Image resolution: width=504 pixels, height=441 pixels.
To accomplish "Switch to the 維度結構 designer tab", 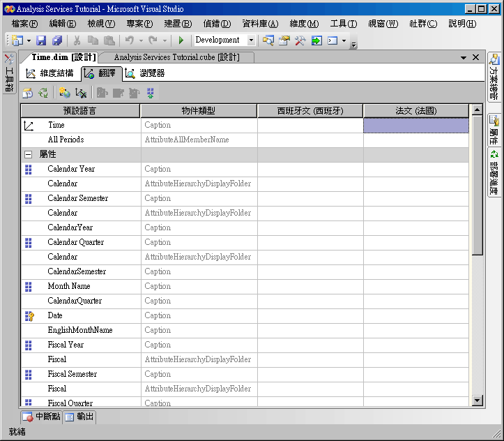I will click(x=49, y=73).
